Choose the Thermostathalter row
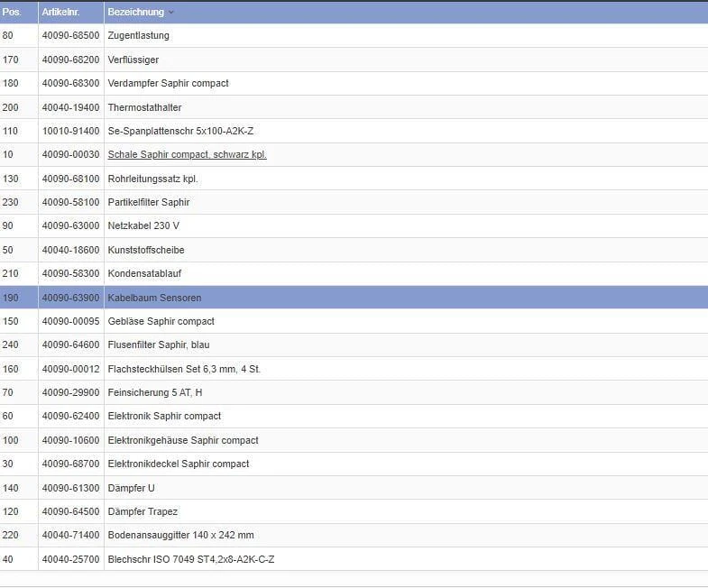708x588 pixels. coord(354,107)
